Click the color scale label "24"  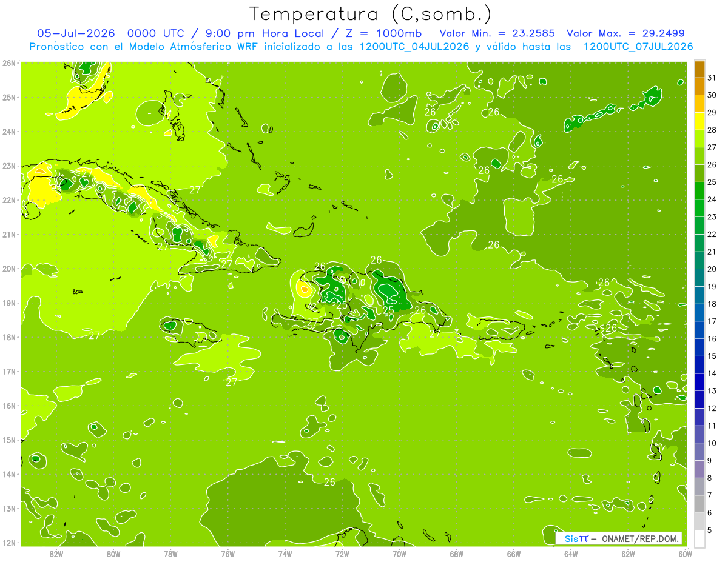click(x=712, y=199)
